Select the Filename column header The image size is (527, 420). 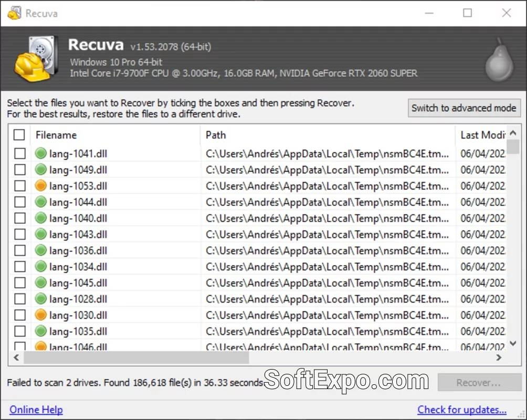coord(56,135)
